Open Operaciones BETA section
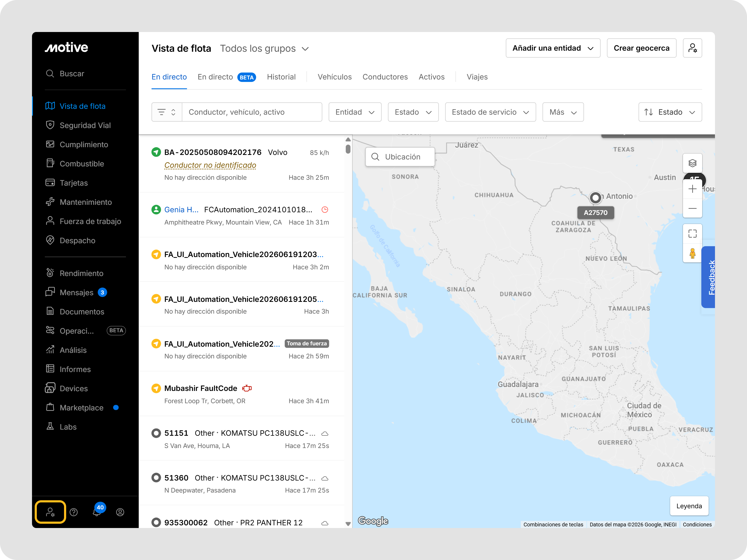 pos(85,331)
